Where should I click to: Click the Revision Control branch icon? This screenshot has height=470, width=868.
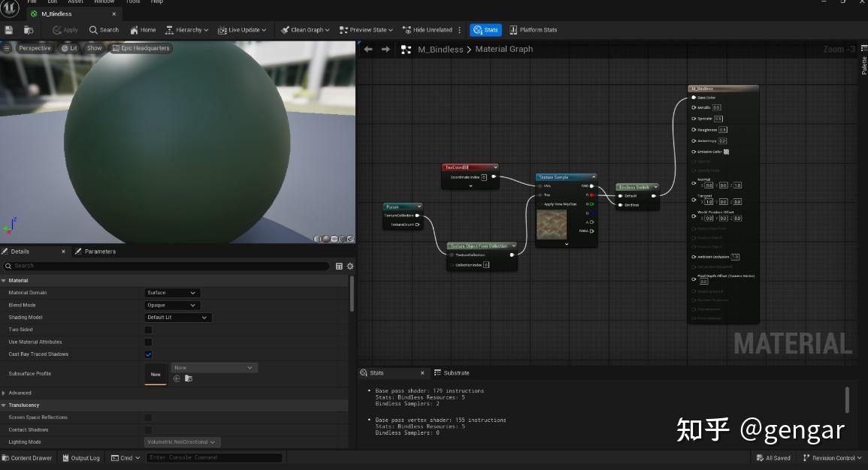pyautogui.click(x=806, y=458)
